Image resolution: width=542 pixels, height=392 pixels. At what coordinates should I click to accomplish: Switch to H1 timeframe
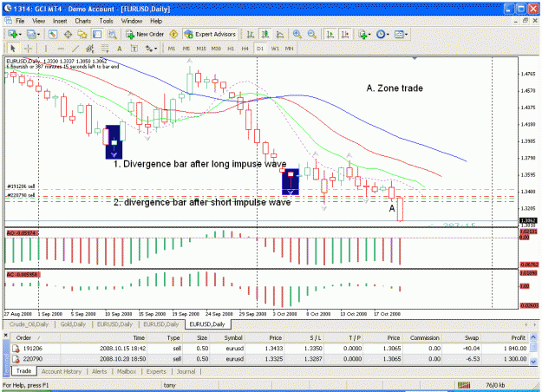pyautogui.click(x=231, y=49)
